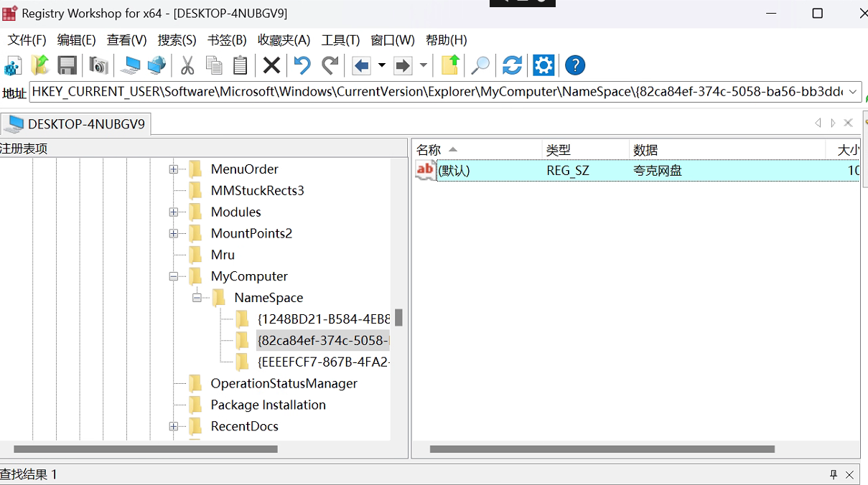Image resolution: width=868 pixels, height=485 pixels.
Task: Click the Paste clipboard icon
Action: click(241, 66)
